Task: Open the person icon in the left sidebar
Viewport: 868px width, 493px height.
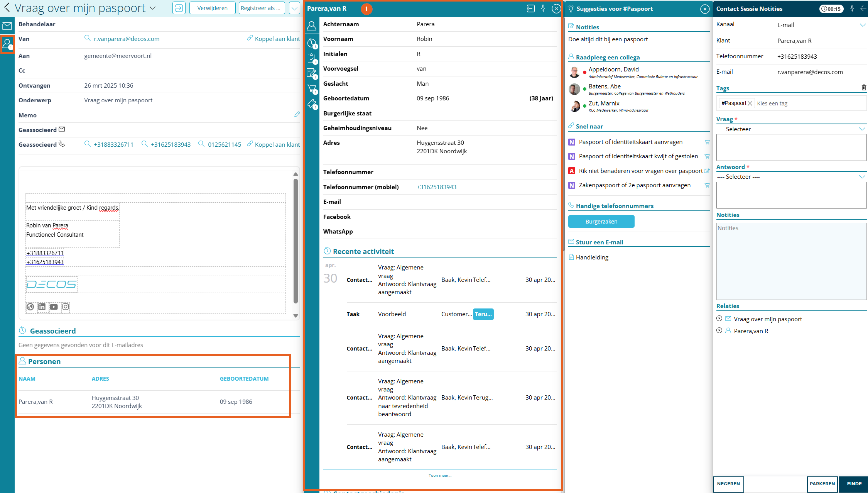Action: (7, 44)
